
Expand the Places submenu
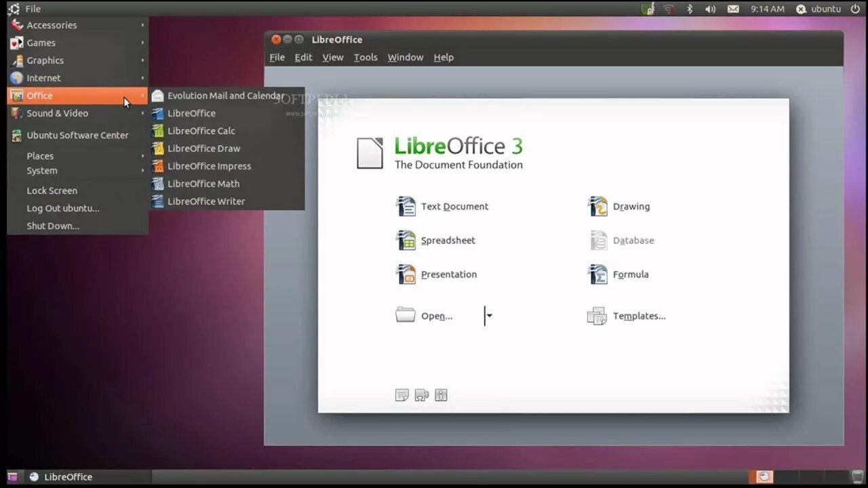point(78,156)
